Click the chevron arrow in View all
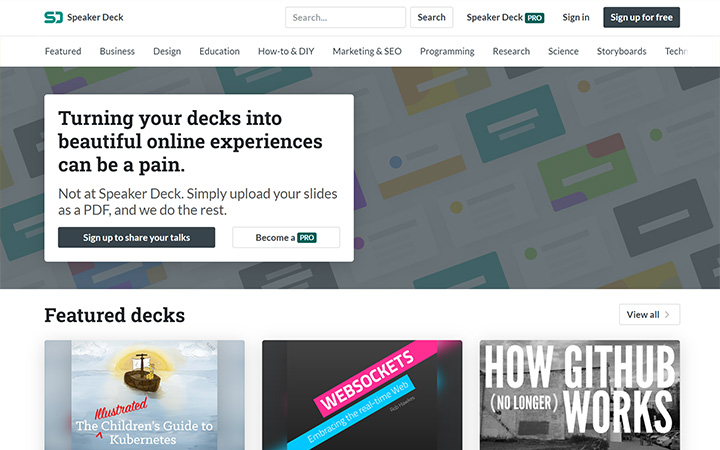This screenshot has width=720, height=450. [667, 315]
